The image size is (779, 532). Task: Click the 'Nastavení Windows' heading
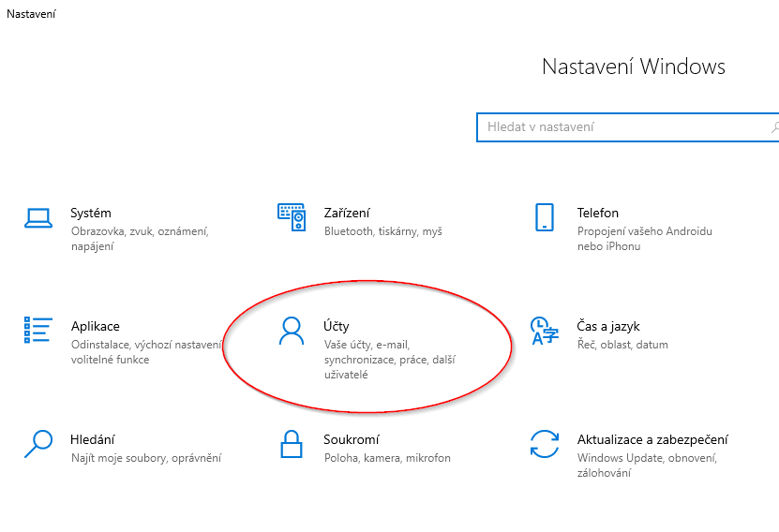coord(634,66)
